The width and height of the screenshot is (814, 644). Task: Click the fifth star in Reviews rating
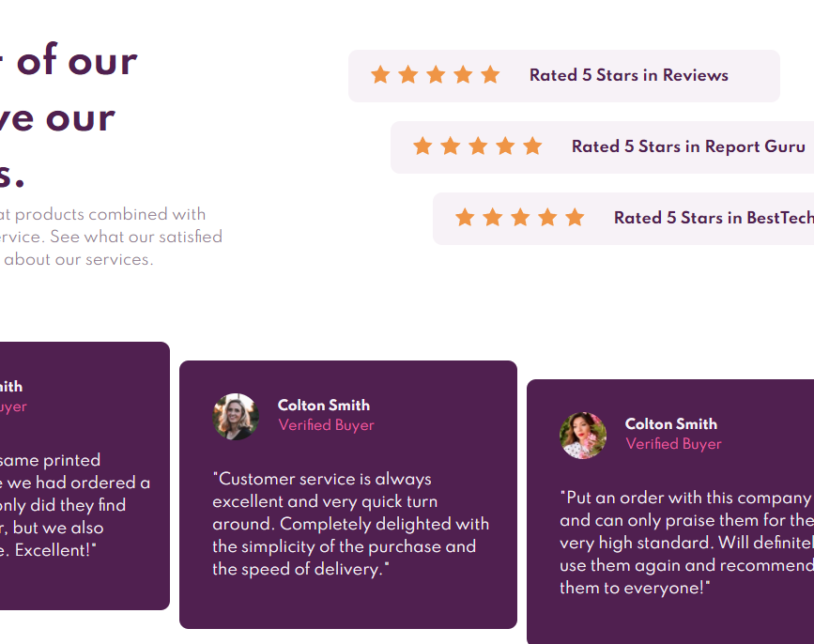pos(490,75)
